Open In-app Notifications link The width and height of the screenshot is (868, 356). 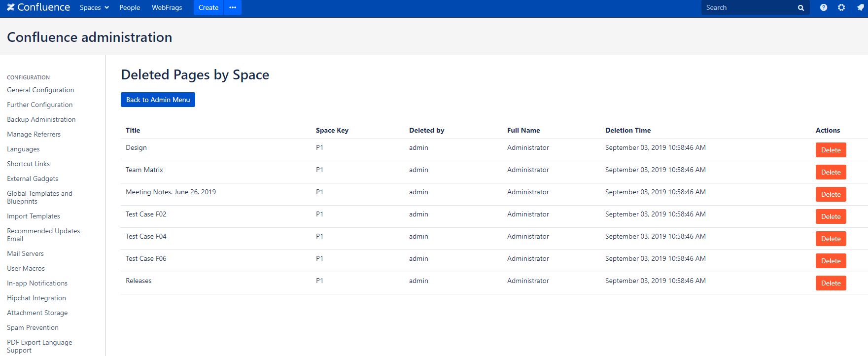click(37, 283)
